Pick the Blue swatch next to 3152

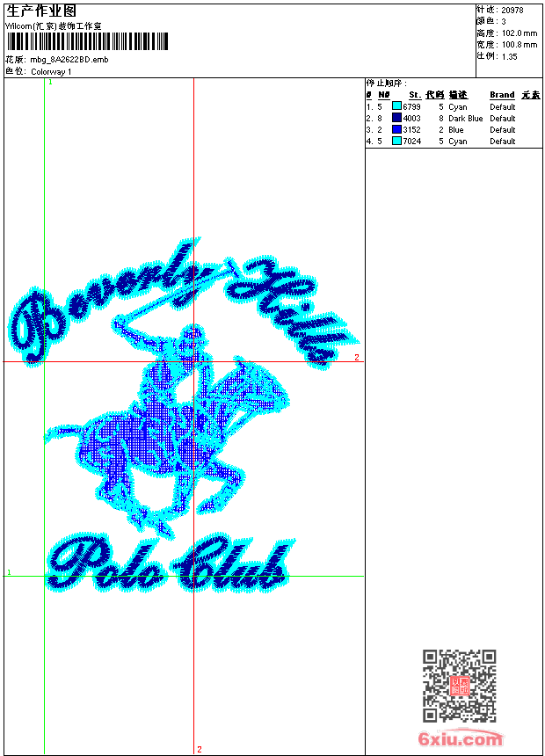[x=396, y=129]
